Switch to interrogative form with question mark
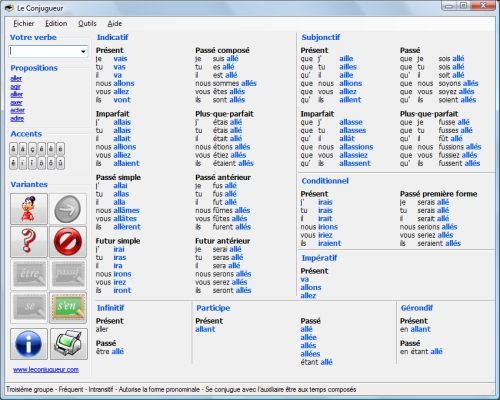This screenshot has height=400, width=500. click(29, 242)
